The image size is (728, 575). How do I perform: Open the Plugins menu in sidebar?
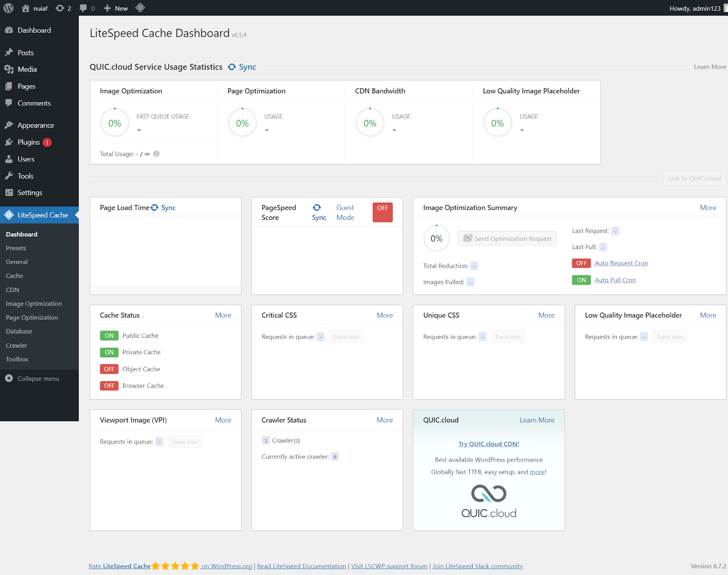coord(29,142)
